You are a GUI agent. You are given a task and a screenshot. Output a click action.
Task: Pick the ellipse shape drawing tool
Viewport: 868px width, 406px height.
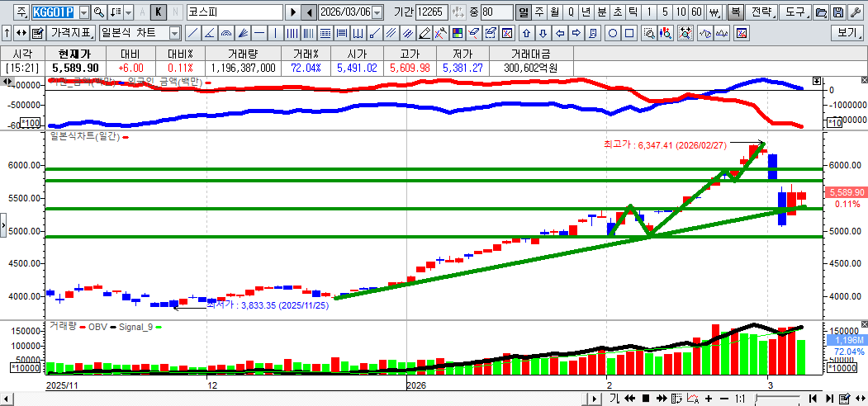[614, 34]
